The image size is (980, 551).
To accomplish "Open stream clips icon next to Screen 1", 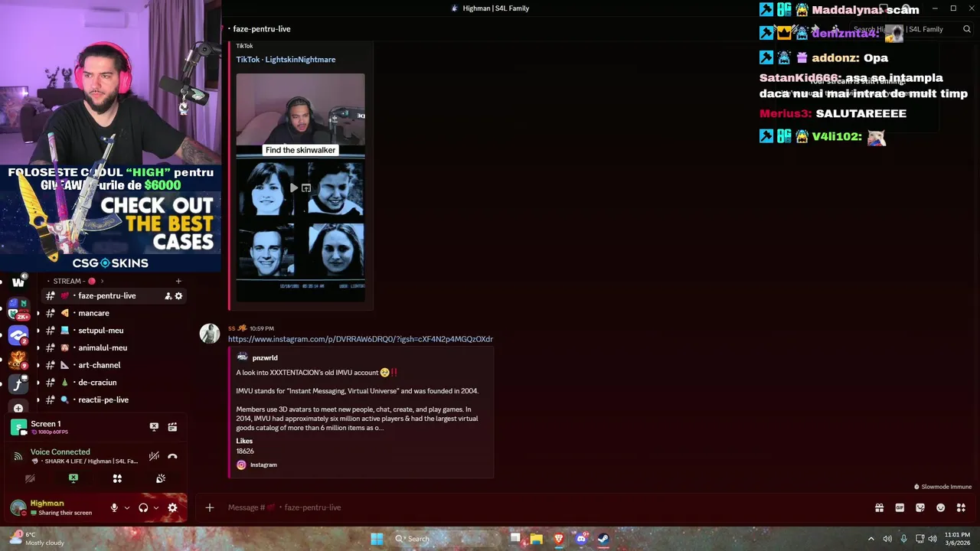I will coord(172,427).
